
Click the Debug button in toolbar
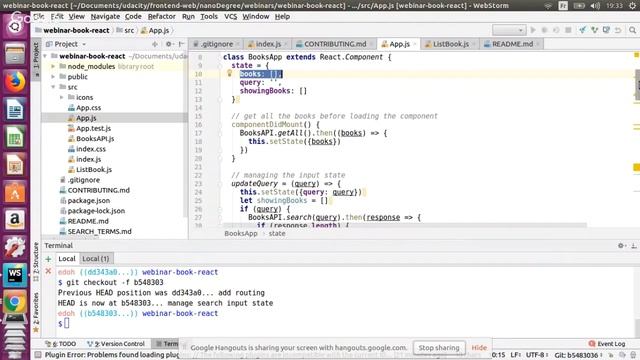point(544,30)
